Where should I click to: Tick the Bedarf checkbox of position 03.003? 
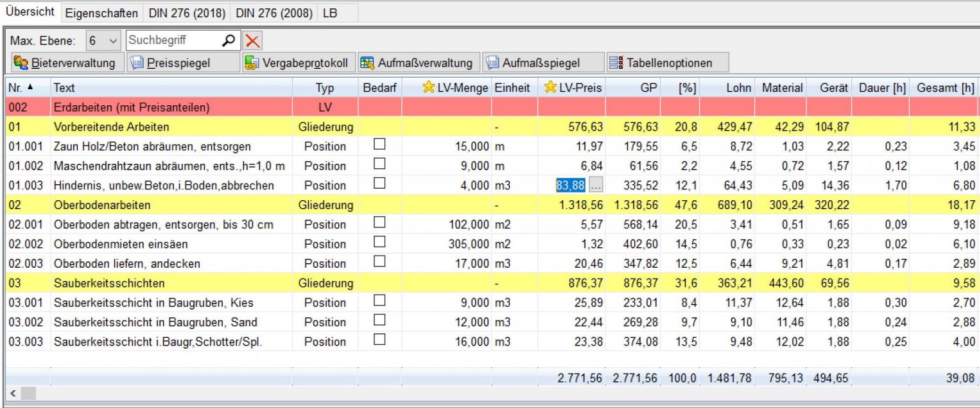tap(380, 342)
